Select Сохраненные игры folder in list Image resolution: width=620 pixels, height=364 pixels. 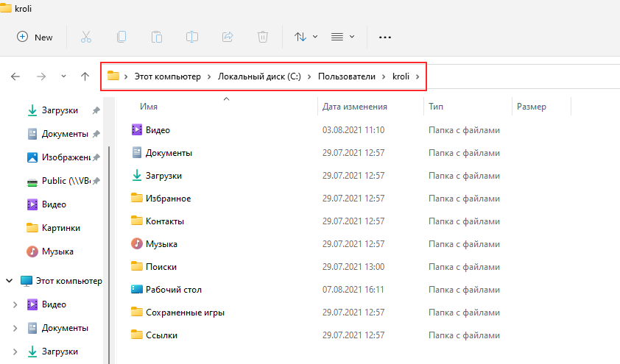click(x=185, y=313)
